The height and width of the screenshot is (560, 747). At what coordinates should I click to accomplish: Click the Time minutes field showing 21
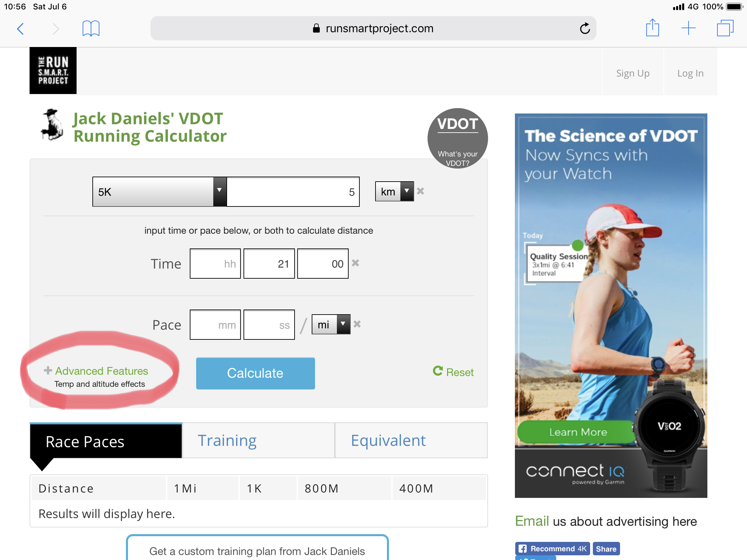click(x=269, y=264)
